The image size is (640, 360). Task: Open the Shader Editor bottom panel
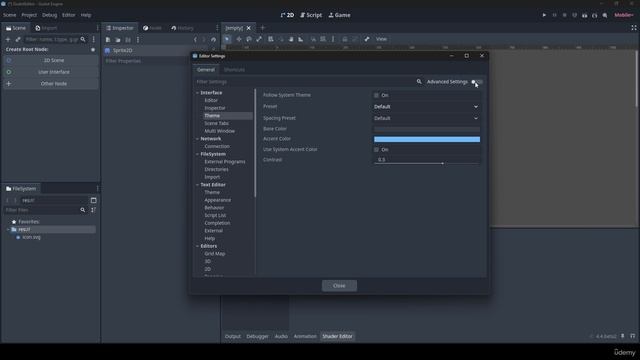pyautogui.click(x=337, y=336)
